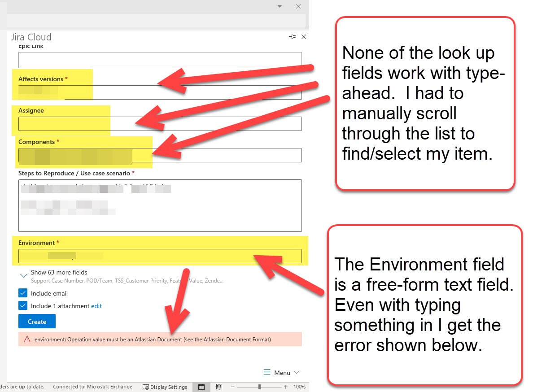Open the Components lookup field
The image size is (533, 392).
(160, 155)
